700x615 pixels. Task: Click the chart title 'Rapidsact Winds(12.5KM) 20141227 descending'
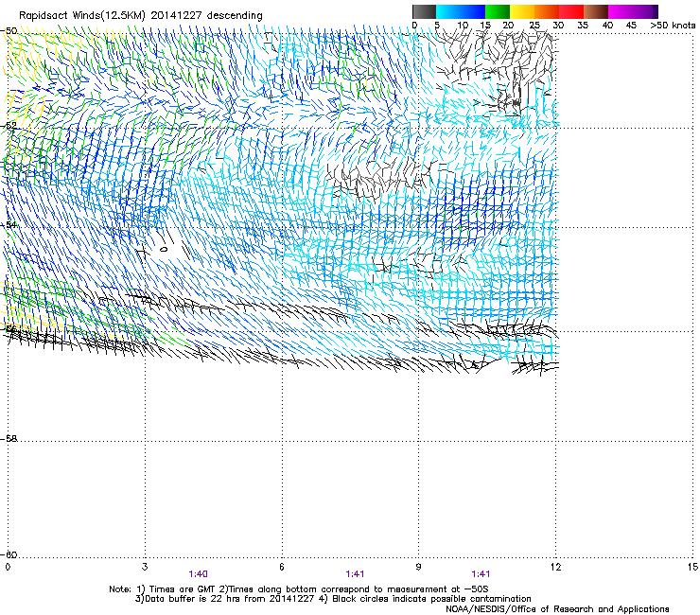(x=141, y=16)
